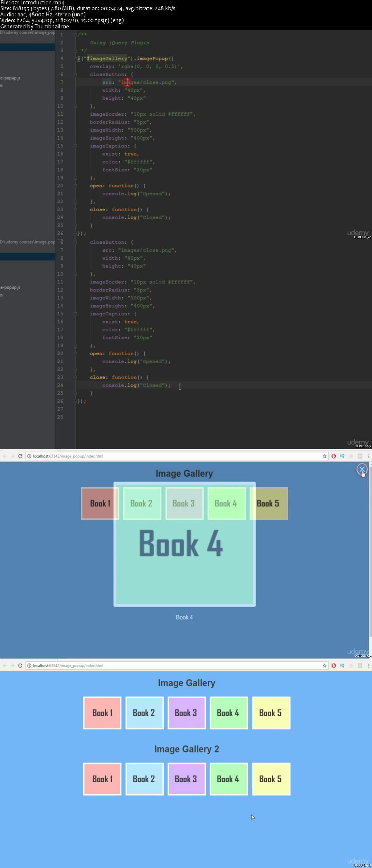372x868 pixels.
Task: Open Book 1 under Image Gallery 2
Action: (x=102, y=779)
